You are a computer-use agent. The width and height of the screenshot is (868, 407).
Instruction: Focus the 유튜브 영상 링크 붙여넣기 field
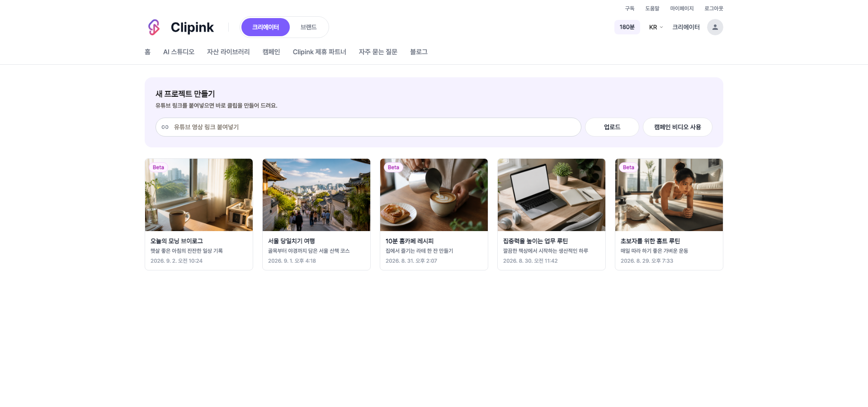[x=368, y=127]
